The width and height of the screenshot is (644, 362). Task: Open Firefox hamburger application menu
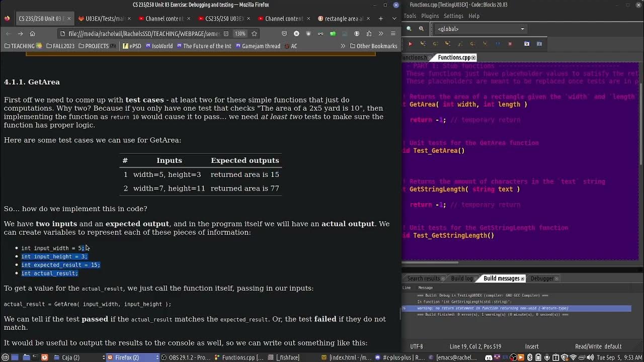point(393,34)
